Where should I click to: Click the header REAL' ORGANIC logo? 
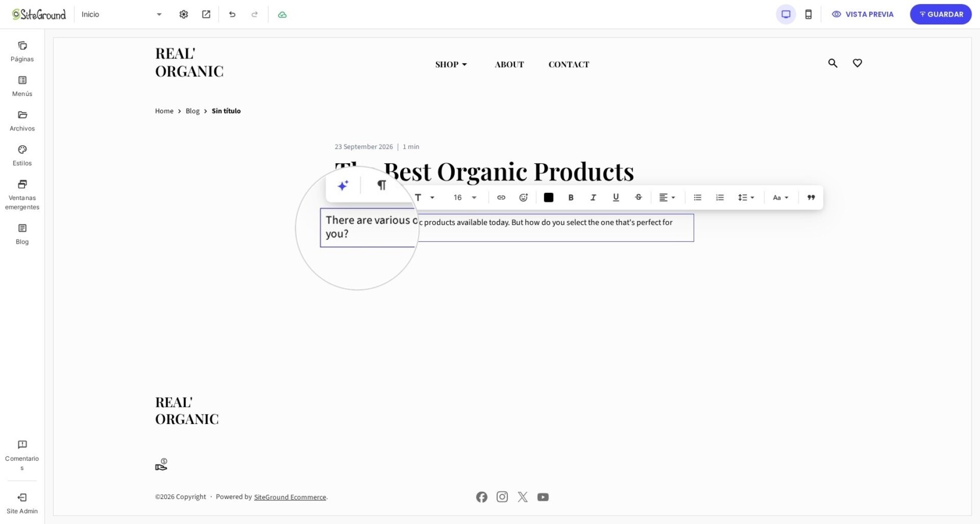click(x=189, y=62)
